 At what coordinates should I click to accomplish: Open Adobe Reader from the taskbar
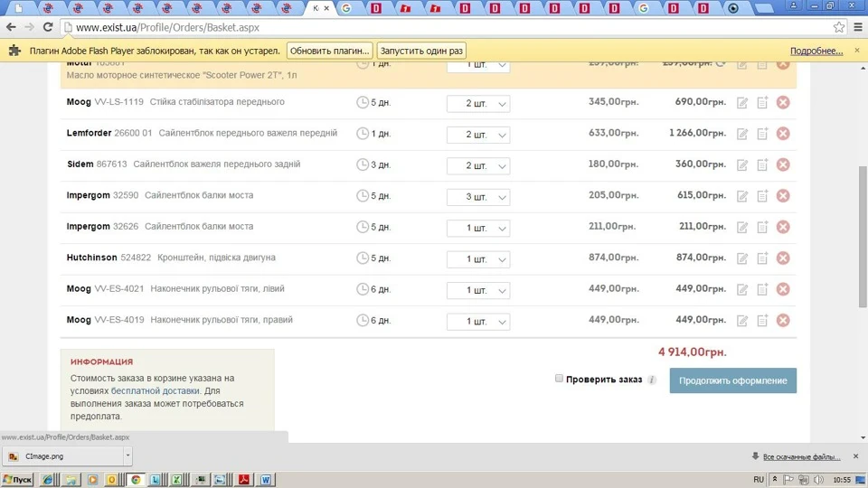click(x=243, y=480)
